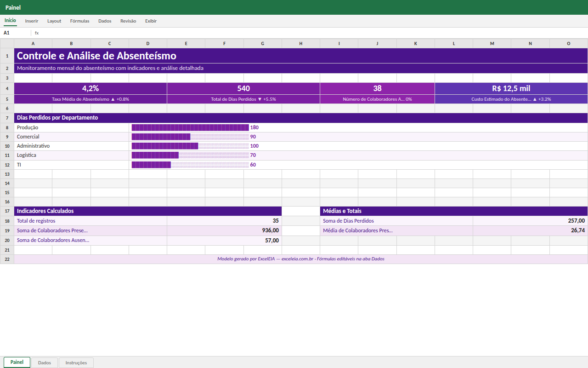The image size is (588, 368).
Task: Click the Name Box showing A1
Action: click(16, 33)
